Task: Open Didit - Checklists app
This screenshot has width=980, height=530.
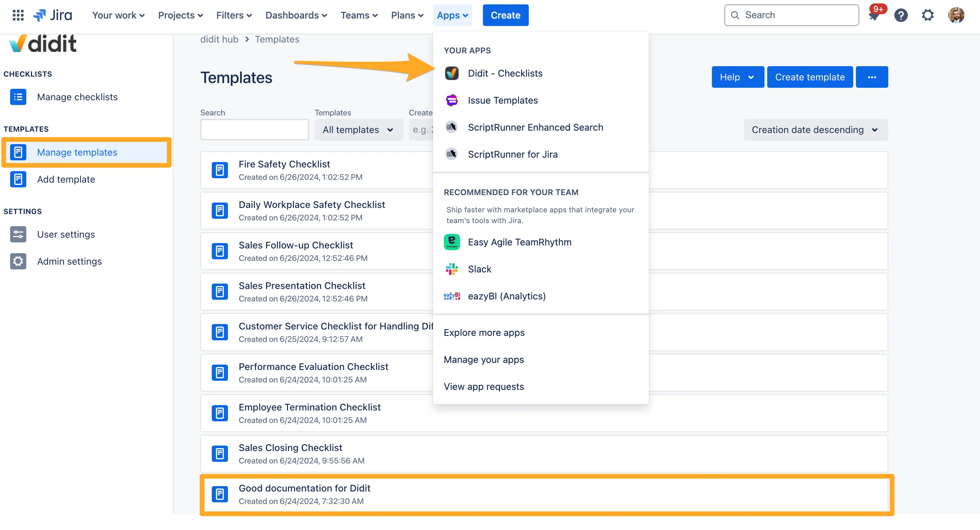Action: tap(505, 73)
